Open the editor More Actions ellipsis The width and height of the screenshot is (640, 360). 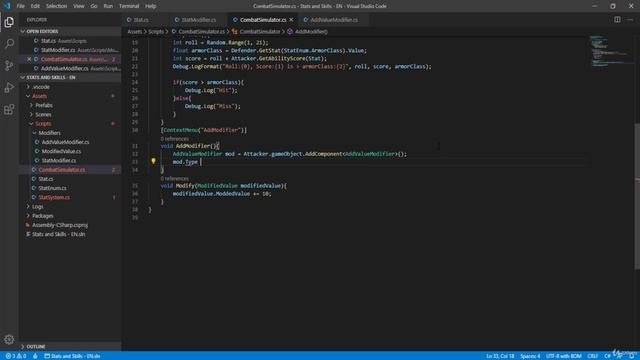tap(630, 20)
